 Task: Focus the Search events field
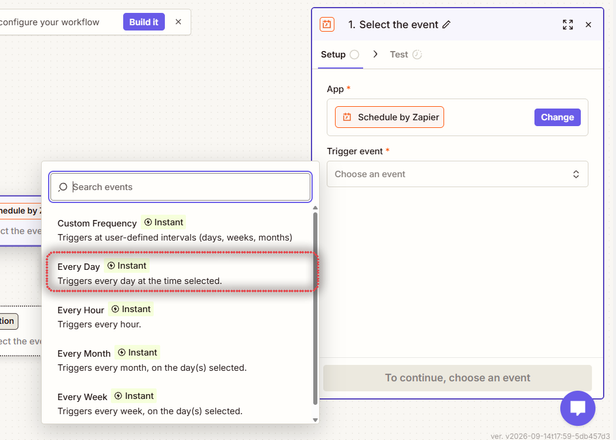click(x=180, y=187)
